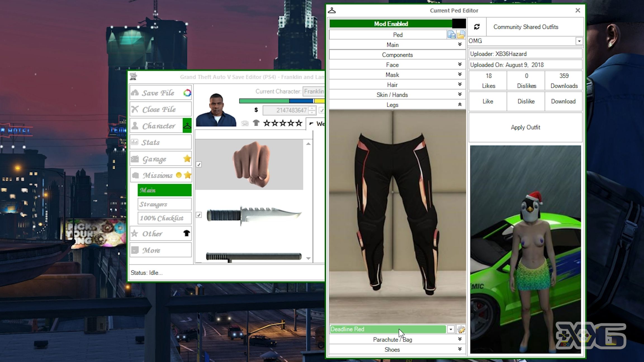The height and width of the screenshot is (362, 644).
Task: Dislike the shared outfit
Action: pyautogui.click(x=526, y=101)
